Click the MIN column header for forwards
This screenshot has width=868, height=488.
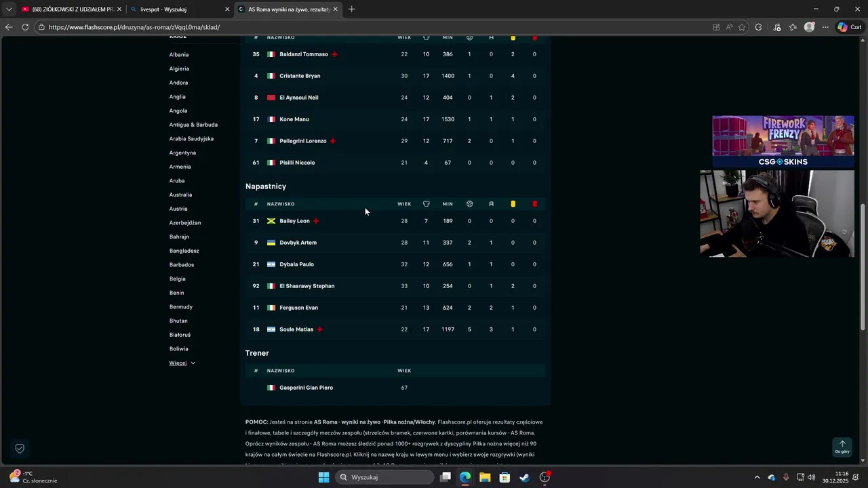pyautogui.click(x=448, y=204)
